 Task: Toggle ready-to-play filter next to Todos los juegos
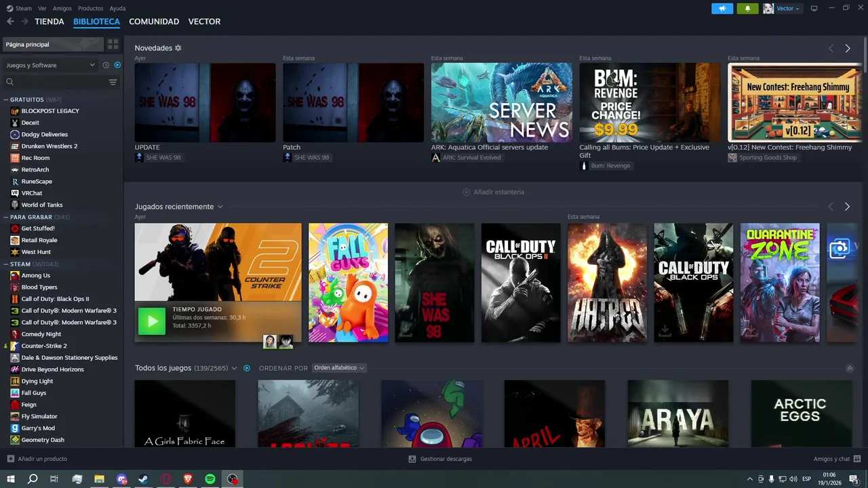coord(247,368)
